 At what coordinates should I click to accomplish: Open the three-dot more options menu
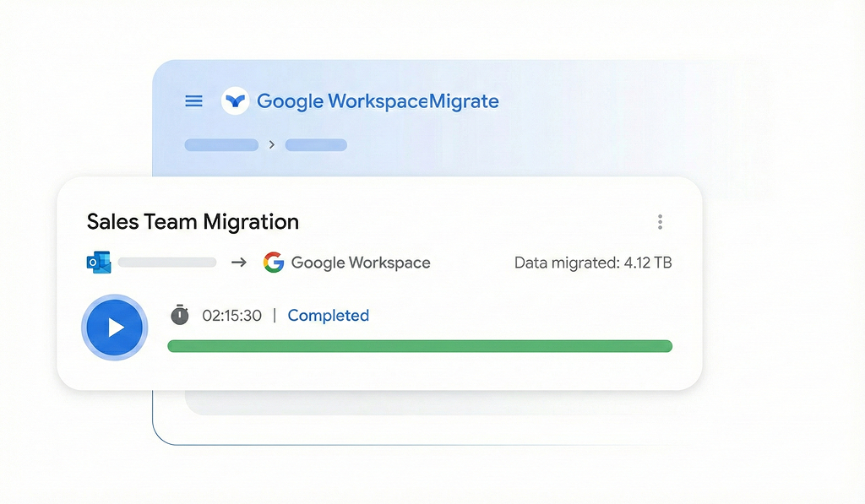pos(660,222)
